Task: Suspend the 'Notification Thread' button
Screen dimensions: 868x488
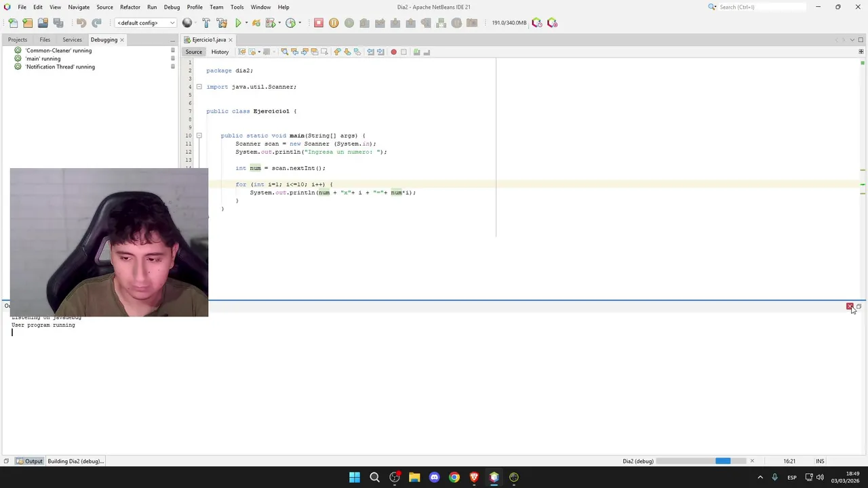Action: [173, 66]
